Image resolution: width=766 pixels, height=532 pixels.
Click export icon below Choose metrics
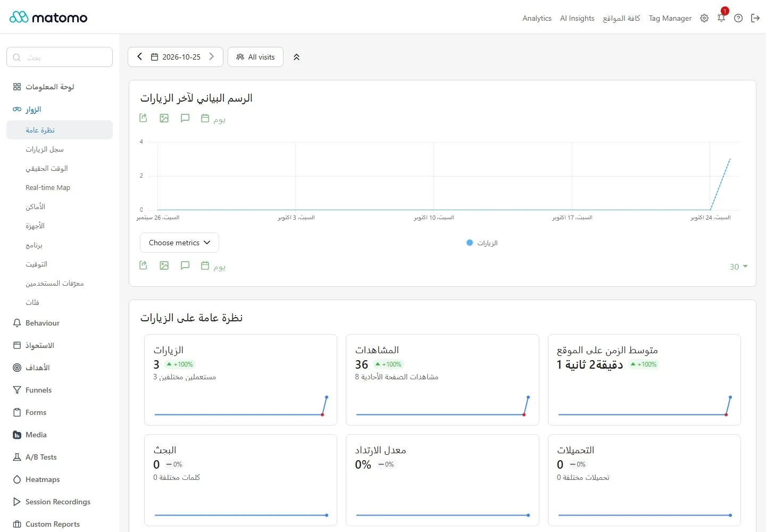tap(143, 265)
